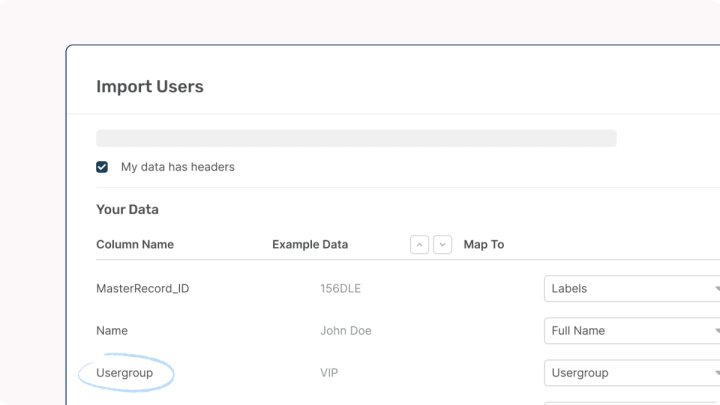Click the gray bar under Import Users
This screenshot has height=405, width=720.
click(x=356, y=138)
